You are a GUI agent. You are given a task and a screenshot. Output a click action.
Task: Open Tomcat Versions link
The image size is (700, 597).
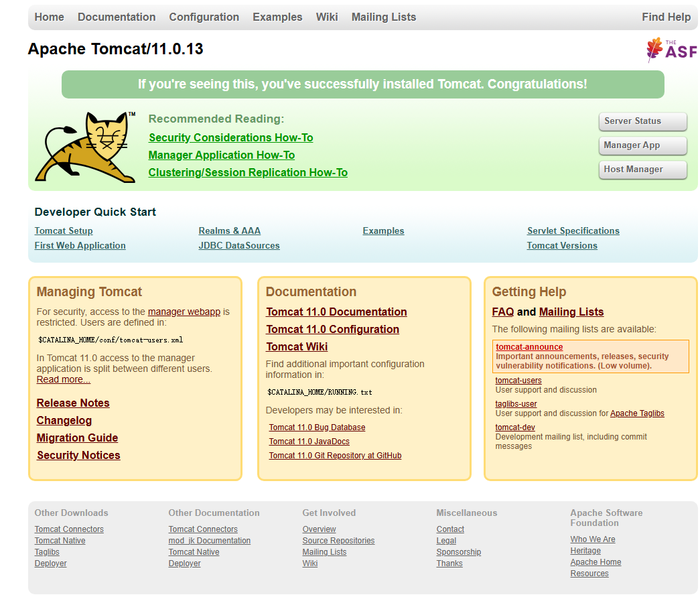click(562, 246)
